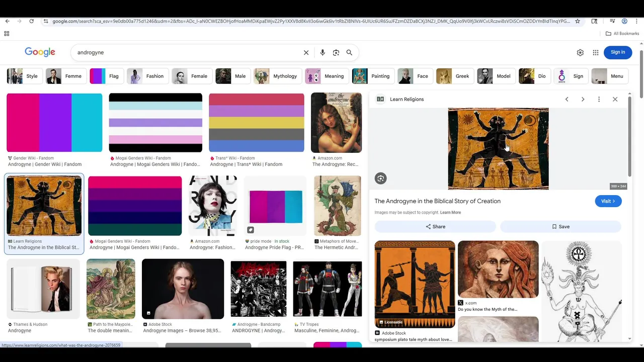644x362 pixels.
Task: View site information icon in address bar
Action: (x=46, y=21)
